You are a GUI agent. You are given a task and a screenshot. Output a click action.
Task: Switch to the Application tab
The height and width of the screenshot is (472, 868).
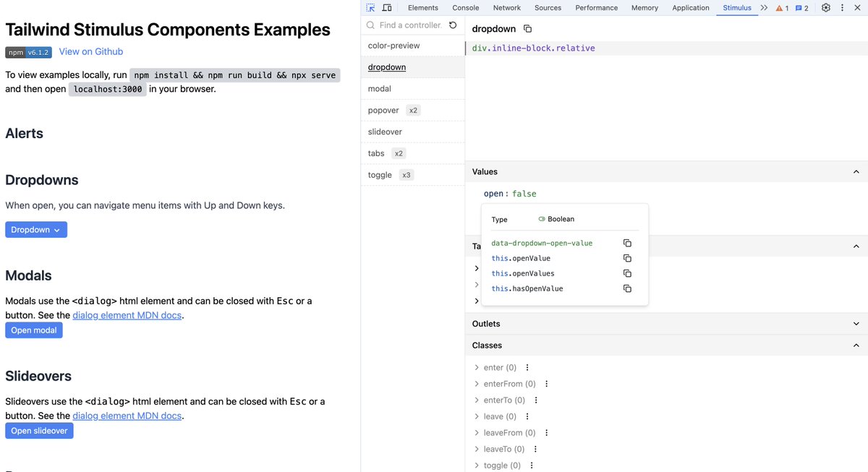pyautogui.click(x=691, y=8)
